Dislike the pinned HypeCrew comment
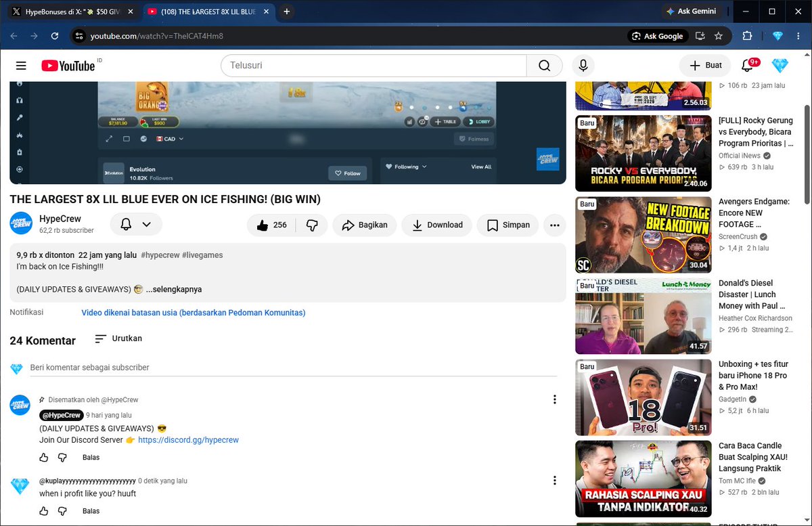 coord(62,458)
